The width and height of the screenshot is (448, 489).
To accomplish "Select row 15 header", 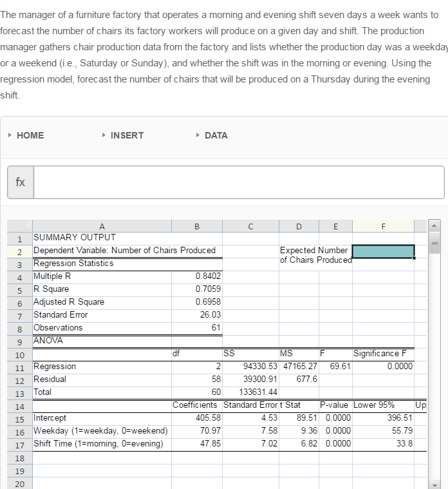I will 19,419.
